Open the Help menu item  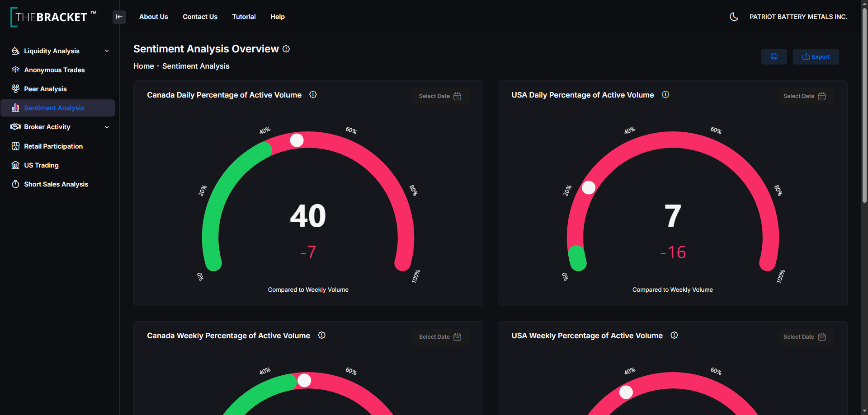(278, 17)
